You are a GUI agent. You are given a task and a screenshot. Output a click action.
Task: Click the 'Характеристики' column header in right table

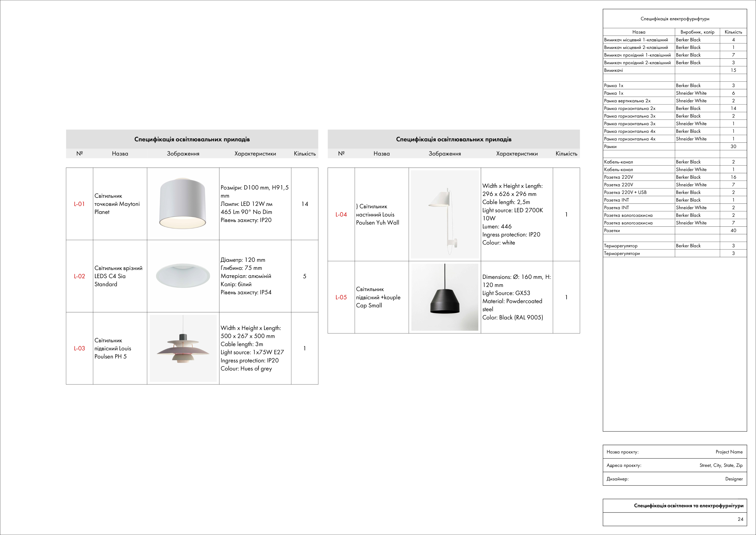tap(517, 153)
